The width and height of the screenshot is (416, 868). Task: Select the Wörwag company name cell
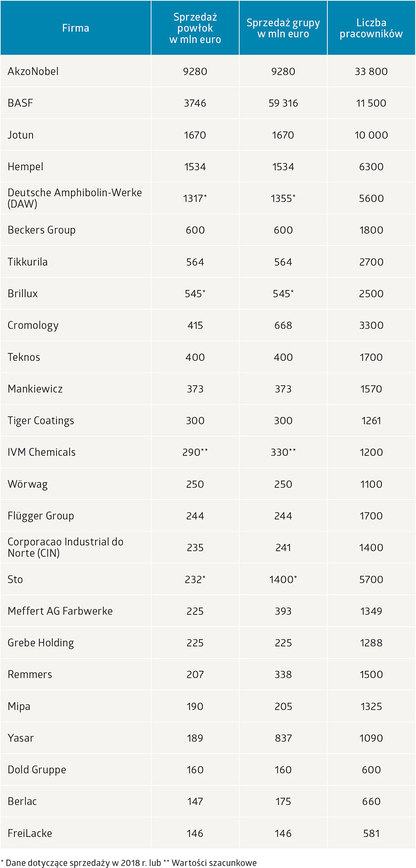pyautogui.click(x=28, y=484)
